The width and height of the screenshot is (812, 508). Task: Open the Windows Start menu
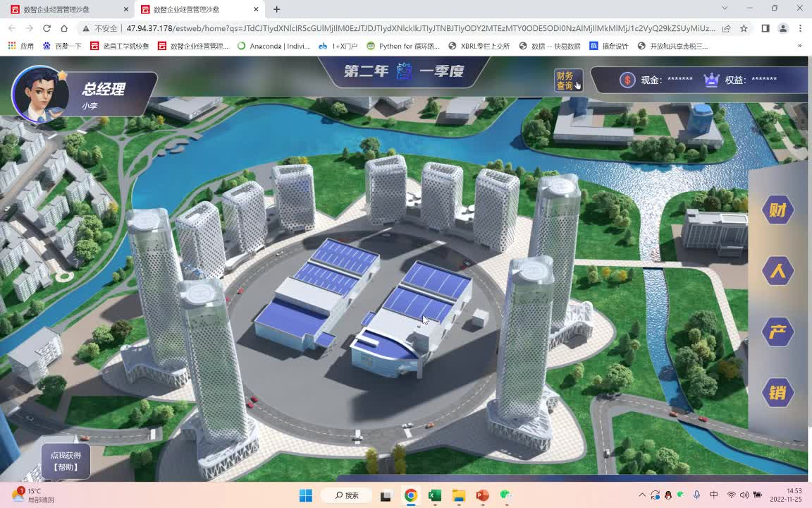(x=306, y=495)
